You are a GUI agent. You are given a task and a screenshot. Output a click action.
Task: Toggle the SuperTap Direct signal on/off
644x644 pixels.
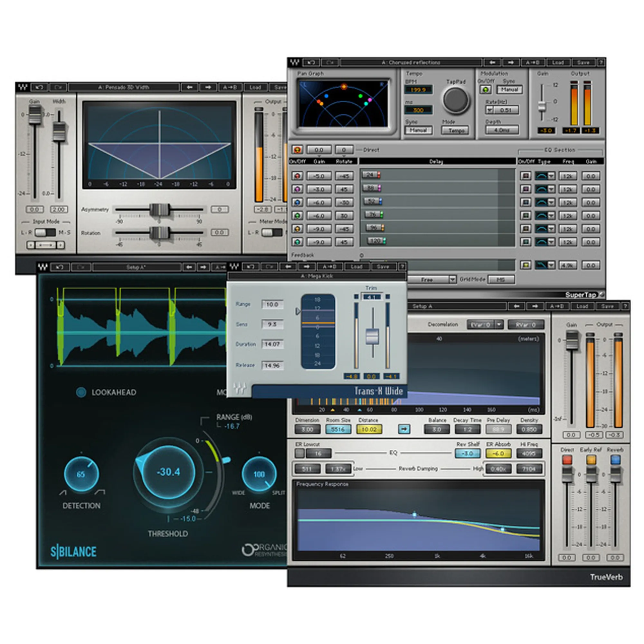pyautogui.click(x=297, y=150)
